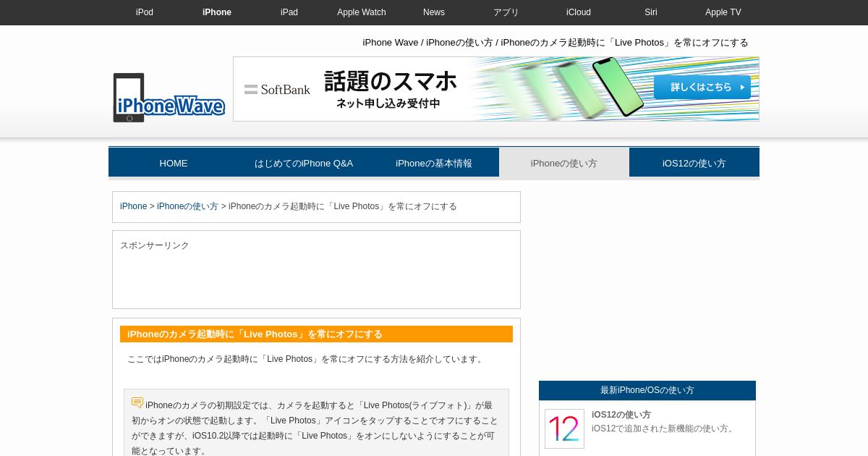Click the intro sentence ここではiPhoneのカメラ起動時に
The width and height of the screenshot is (868, 456).
point(306,359)
